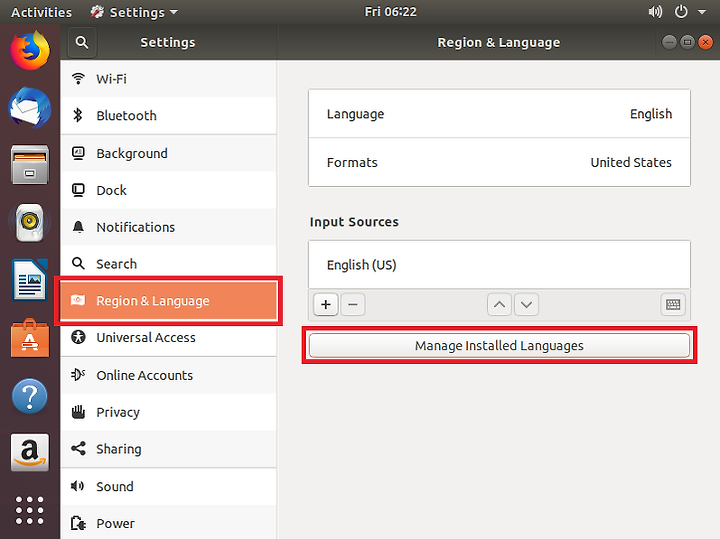
Task: Open Files manager from the dock
Action: click(x=30, y=164)
